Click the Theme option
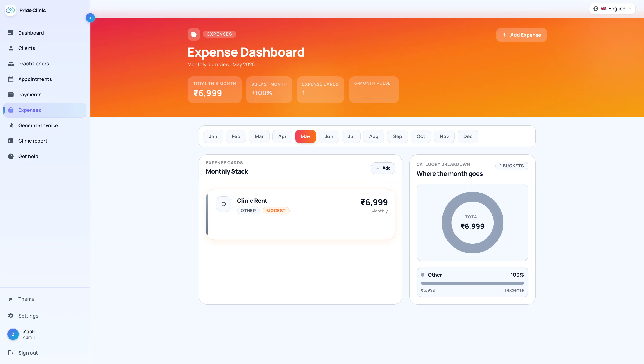The width and height of the screenshot is (644, 364). tap(45, 299)
